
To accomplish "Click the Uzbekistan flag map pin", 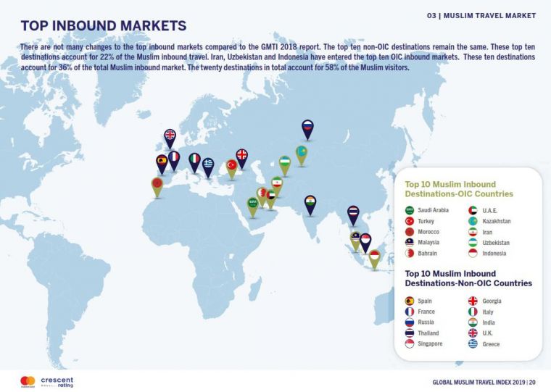I will pos(285,165).
